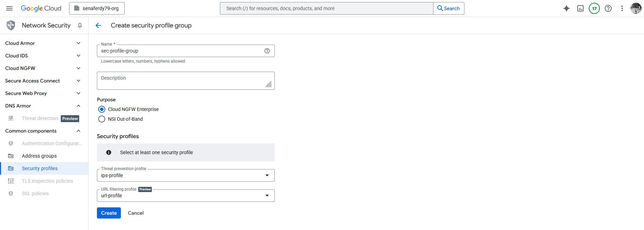644x230 pixels.
Task: Open the main navigation hamburger menu
Action: pyautogui.click(x=9, y=8)
